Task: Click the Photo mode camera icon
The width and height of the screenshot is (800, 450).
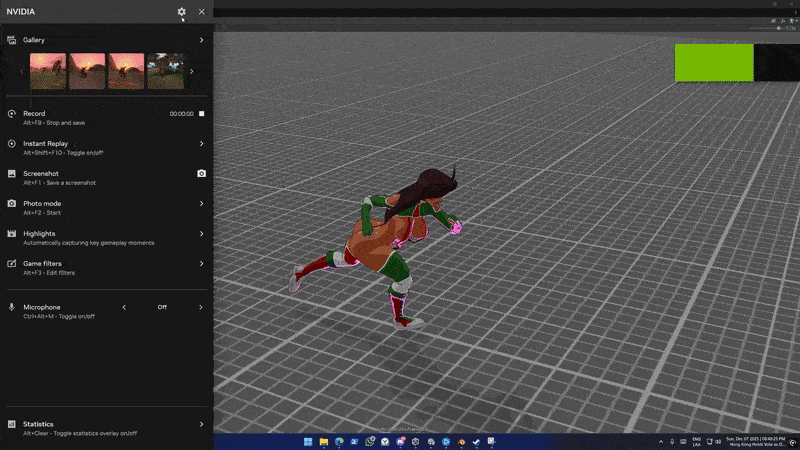Action: pos(11,204)
